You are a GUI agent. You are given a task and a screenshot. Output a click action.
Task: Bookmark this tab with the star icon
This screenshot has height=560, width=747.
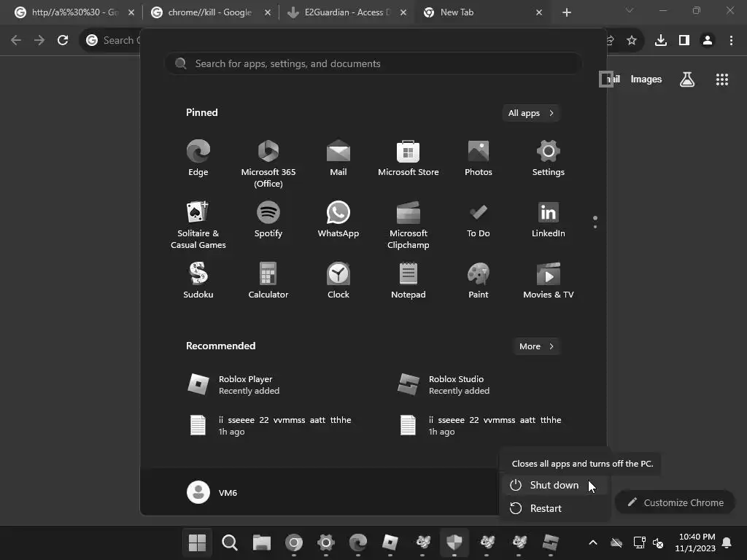632,41
